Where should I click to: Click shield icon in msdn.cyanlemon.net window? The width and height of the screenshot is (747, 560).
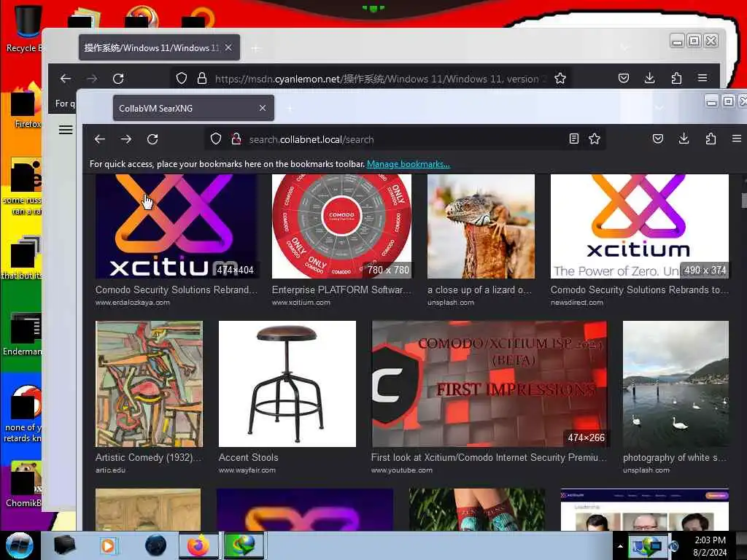tap(182, 79)
